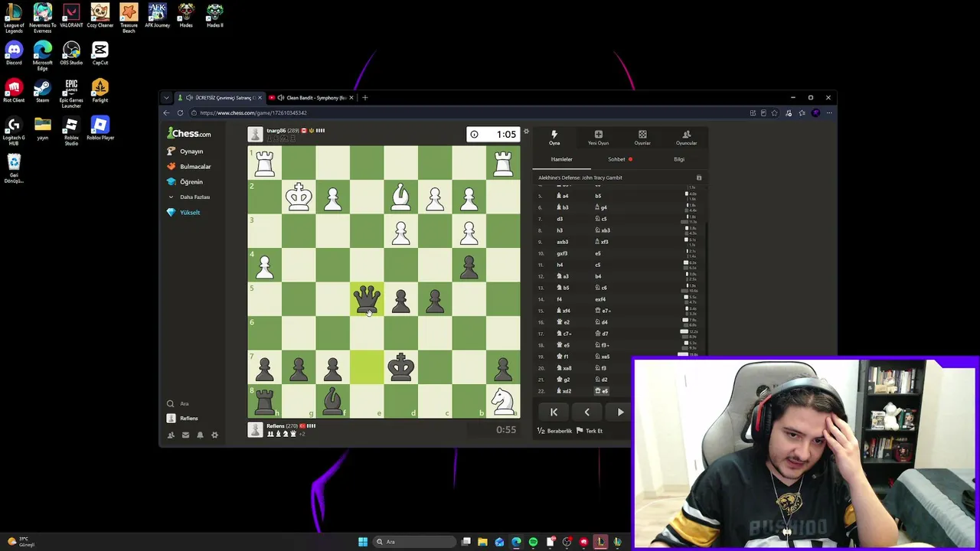Open the Öğrenin learn menu

coord(185,181)
